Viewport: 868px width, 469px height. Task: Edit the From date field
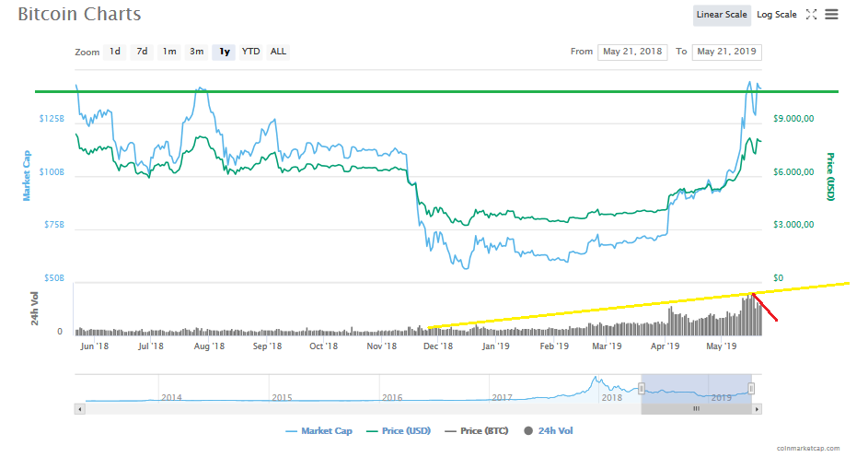pos(632,52)
